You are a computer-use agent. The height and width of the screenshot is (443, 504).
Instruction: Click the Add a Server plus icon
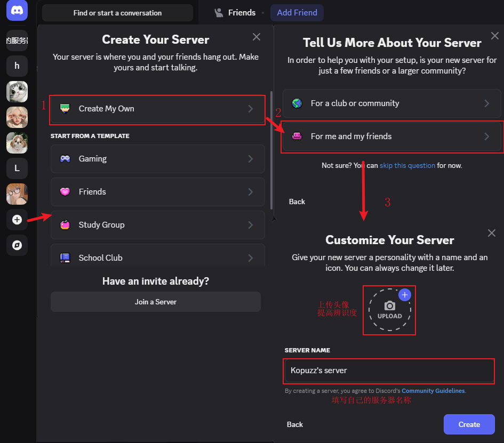point(17,220)
